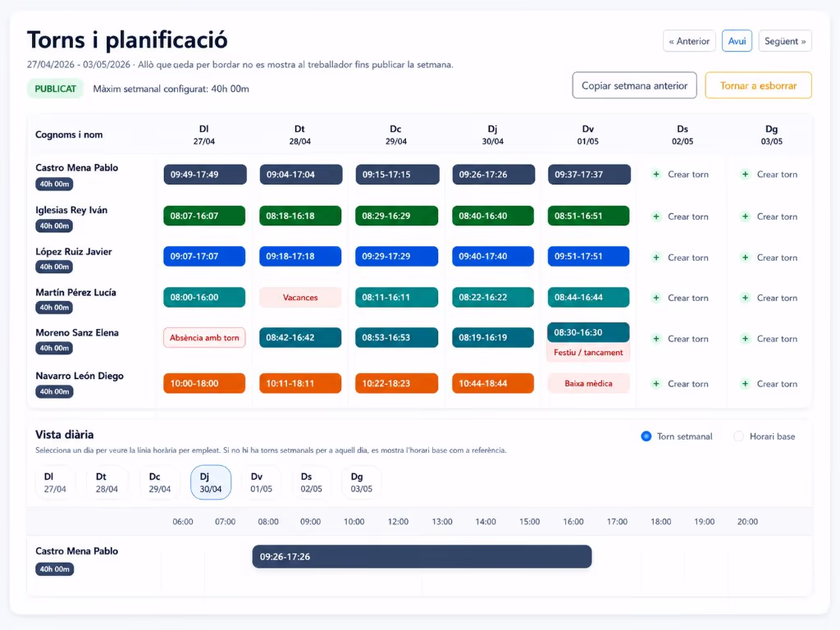The image size is (840, 630).
Task: Jump to current week with Avui
Action: click(737, 41)
